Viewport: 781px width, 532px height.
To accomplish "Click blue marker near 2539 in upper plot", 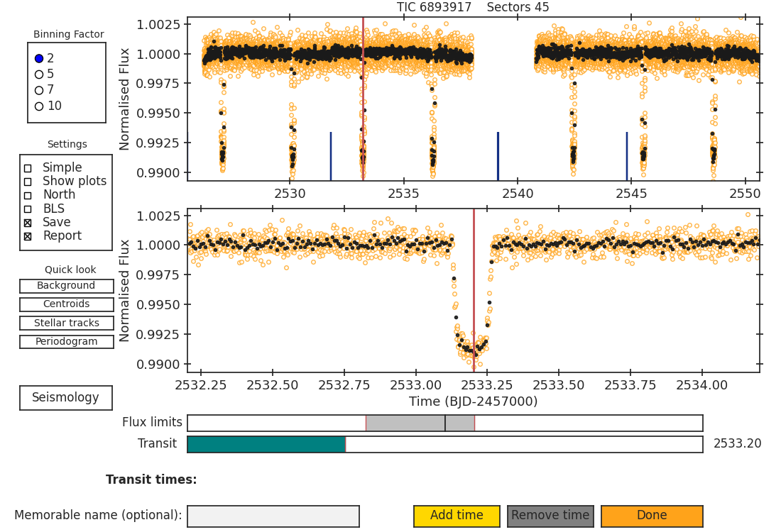I will tap(498, 156).
